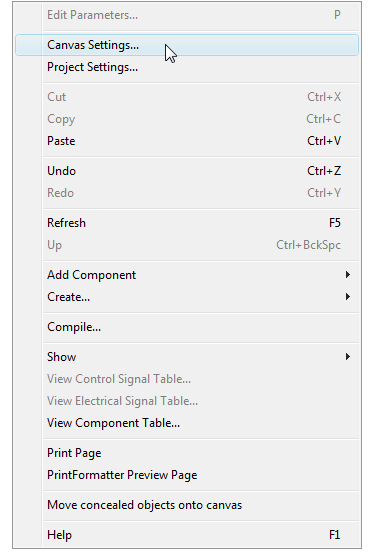Click Refresh menu entry
The height and width of the screenshot is (552, 374).
[x=187, y=223]
